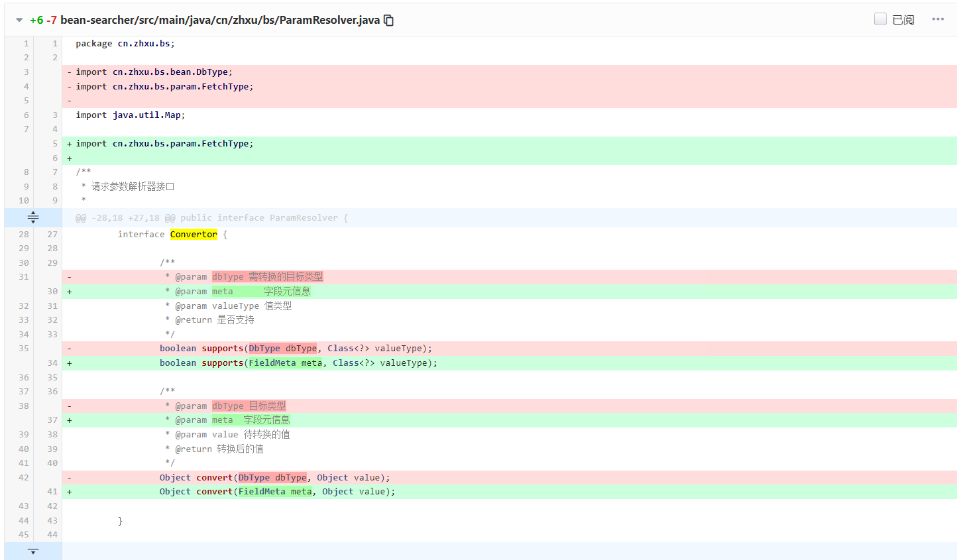Click the hunk header for ParamResolver interface
Screen dimensions: 957x560
pyautogui.click(x=212, y=218)
